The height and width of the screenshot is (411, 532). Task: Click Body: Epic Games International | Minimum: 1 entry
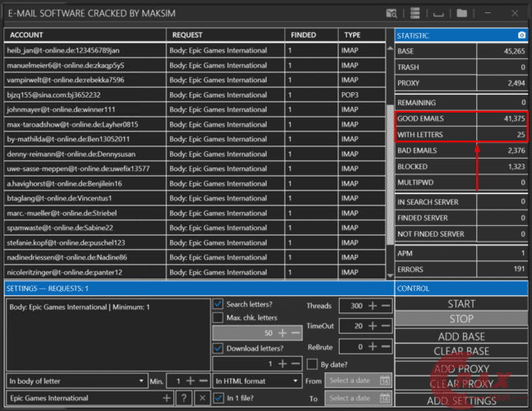(x=80, y=307)
